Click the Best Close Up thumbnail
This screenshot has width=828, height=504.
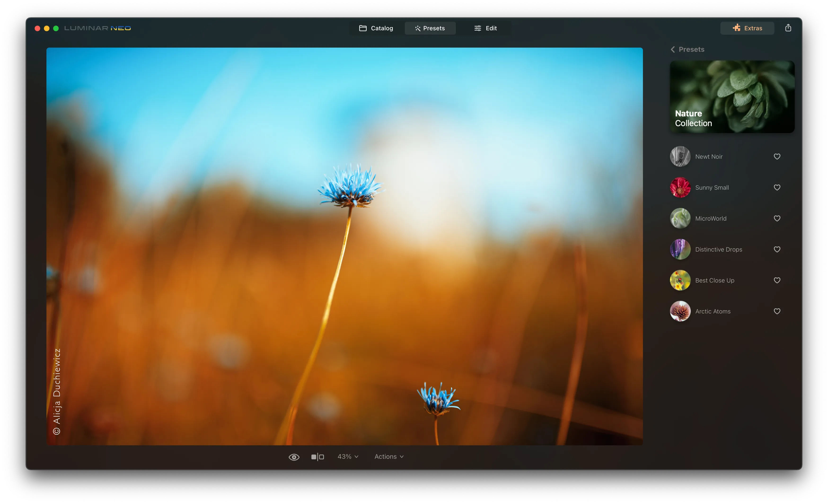[680, 280]
